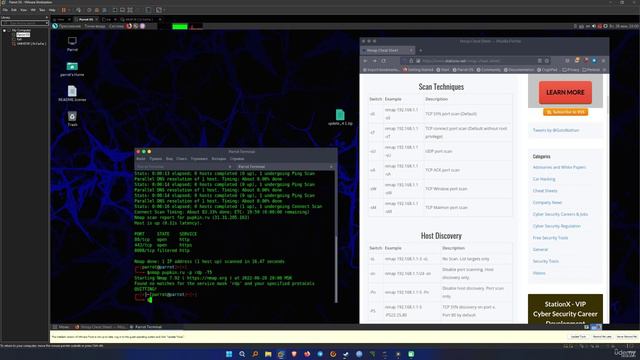Open Car Hacking category link
640x360 pixels.
coord(544,179)
